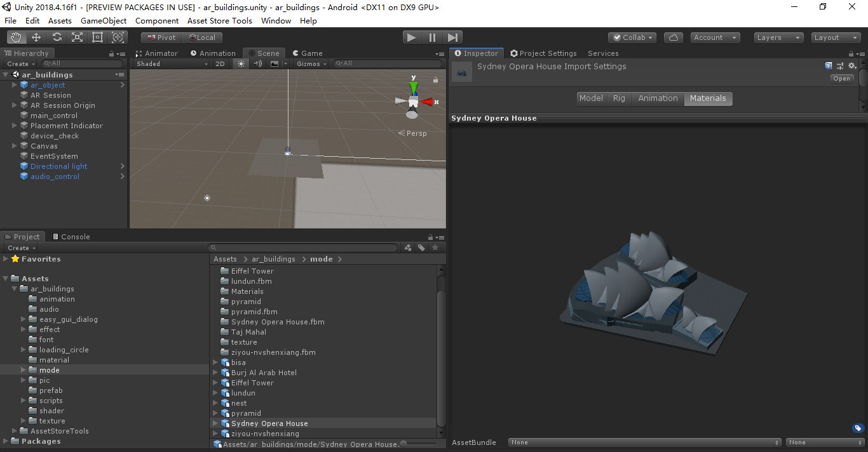Click the presets icon in the Inspector

pos(840,65)
